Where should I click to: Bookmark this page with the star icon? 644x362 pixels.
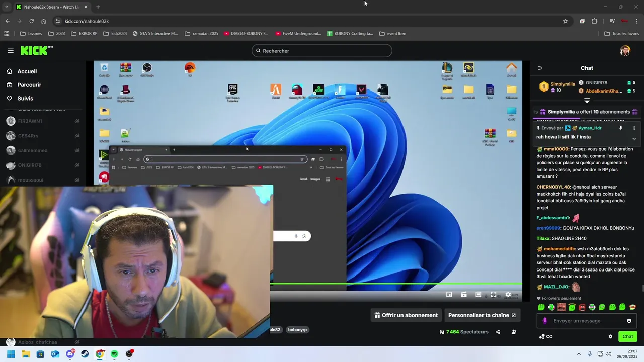point(566,21)
